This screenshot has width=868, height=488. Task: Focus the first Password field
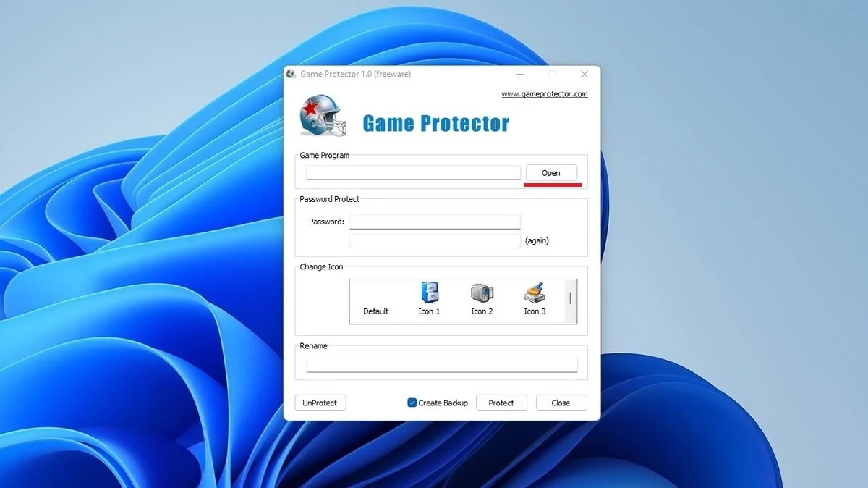(x=435, y=222)
